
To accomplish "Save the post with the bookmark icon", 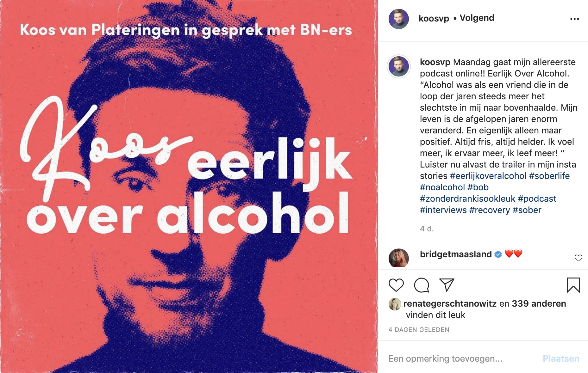I will 573,285.
